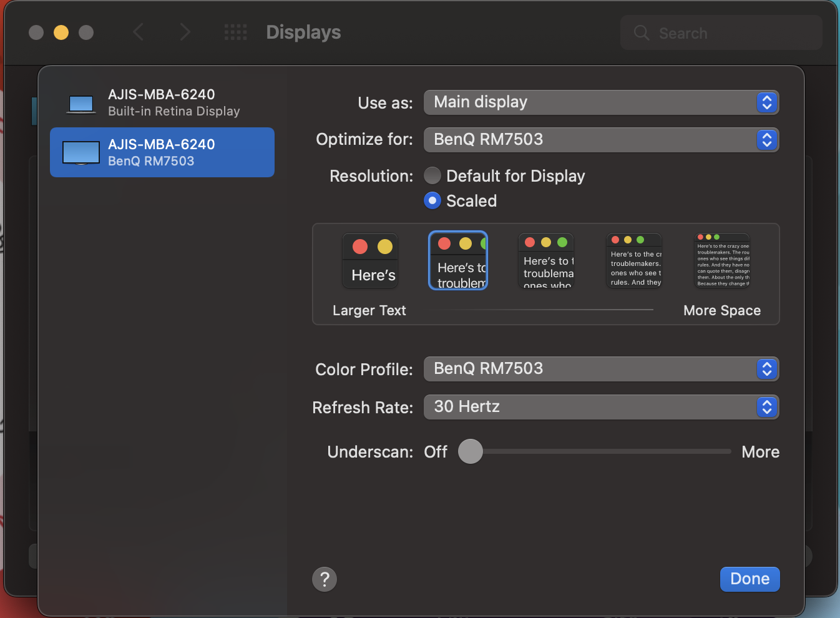Open the Use as dropdown
The height and width of the screenshot is (618, 840).
click(x=601, y=102)
